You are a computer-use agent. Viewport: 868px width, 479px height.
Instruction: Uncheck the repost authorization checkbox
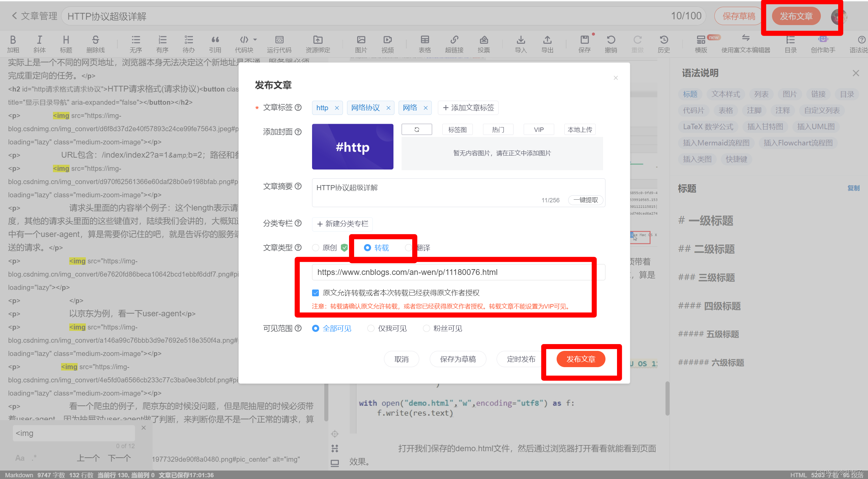[x=315, y=293]
